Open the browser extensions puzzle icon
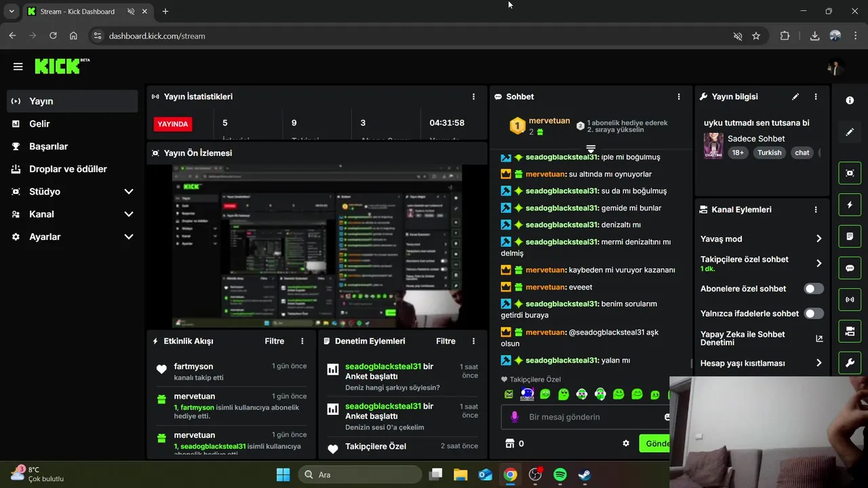The height and width of the screenshot is (488, 868). [785, 36]
